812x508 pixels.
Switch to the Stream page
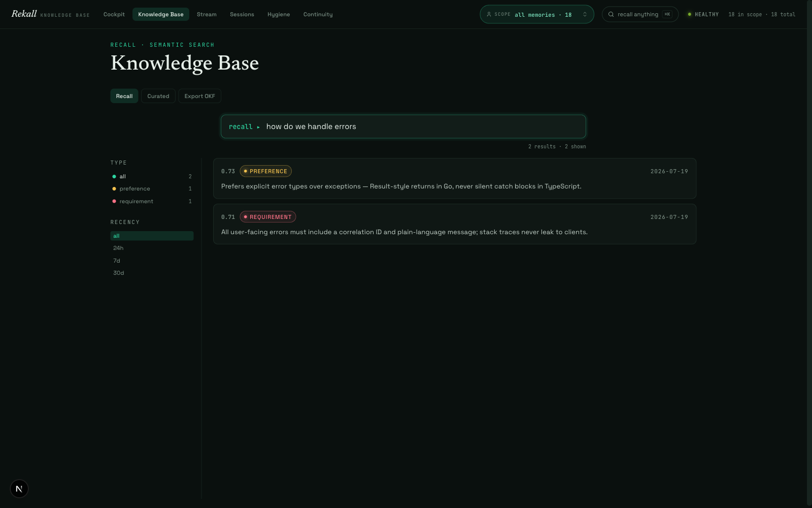click(207, 14)
